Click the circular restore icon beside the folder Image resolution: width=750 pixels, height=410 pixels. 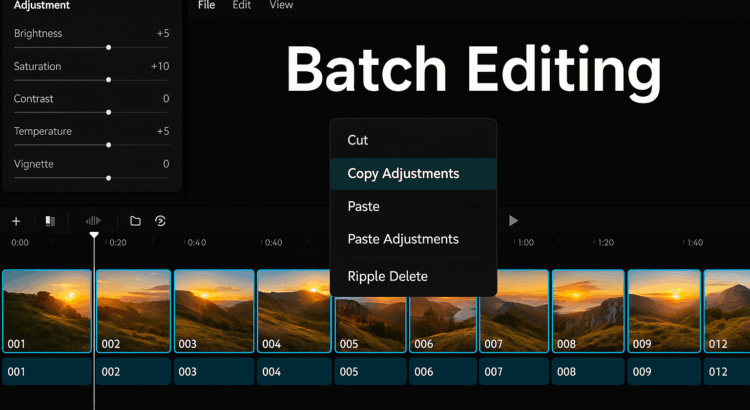click(x=160, y=221)
